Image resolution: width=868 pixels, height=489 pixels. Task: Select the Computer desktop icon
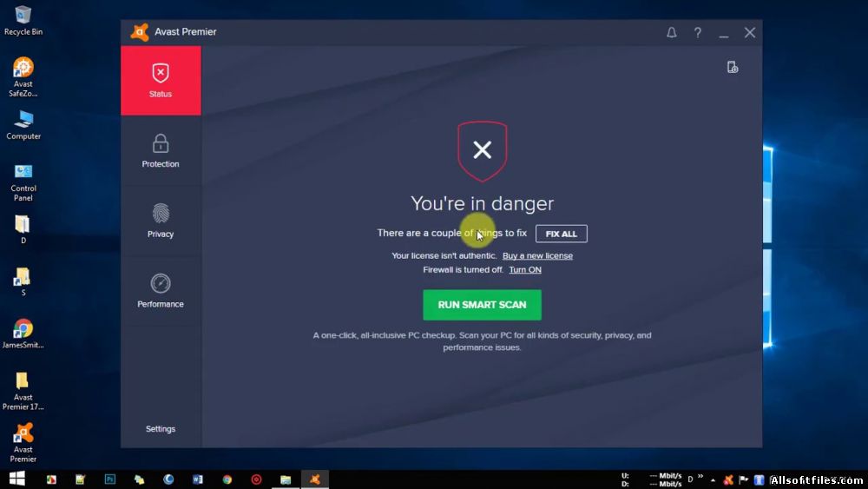pos(23,125)
